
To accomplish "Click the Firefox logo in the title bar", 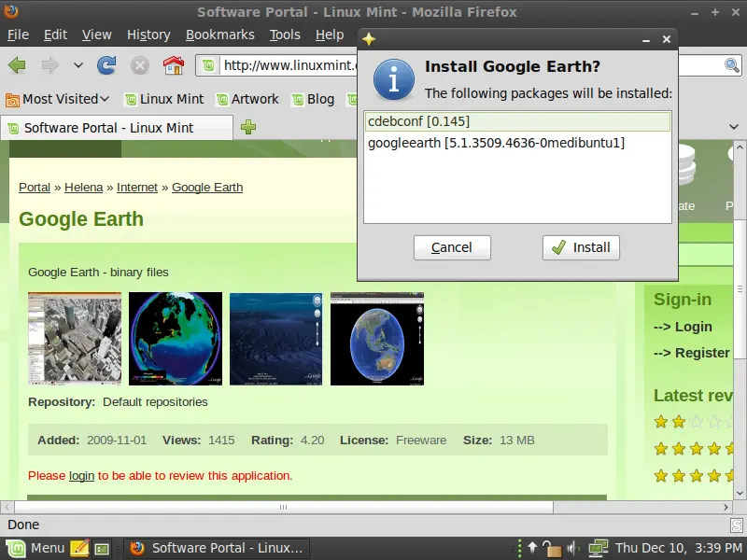I will point(11,10).
